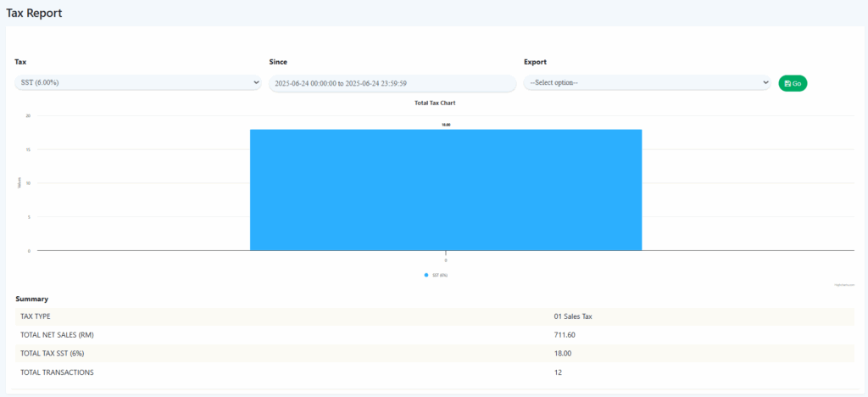This screenshot has height=397, width=868.
Task: Click the Export dropdown chevron arrow
Action: [765, 82]
